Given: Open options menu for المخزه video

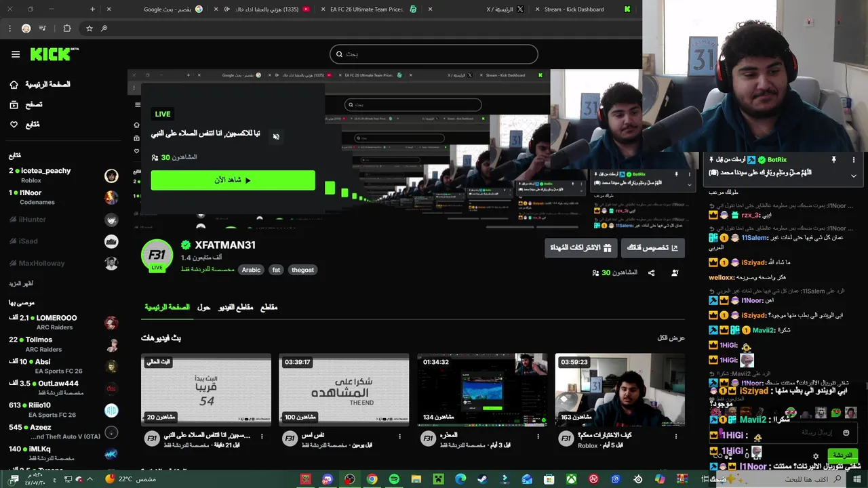Looking at the screenshot, I should (x=538, y=436).
